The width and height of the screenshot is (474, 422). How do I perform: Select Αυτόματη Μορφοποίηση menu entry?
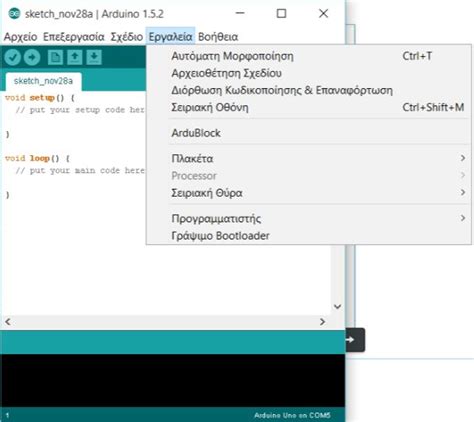click(x=309, y=56)
